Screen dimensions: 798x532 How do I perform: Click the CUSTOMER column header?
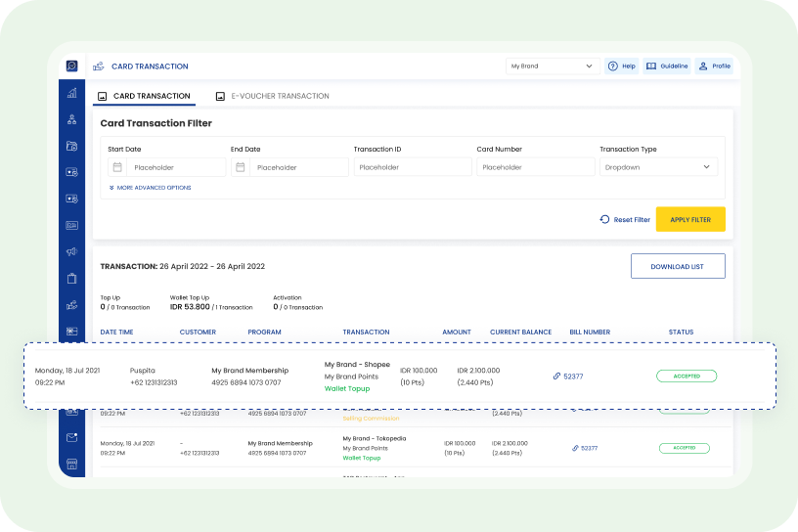click(x=198, y=332)
